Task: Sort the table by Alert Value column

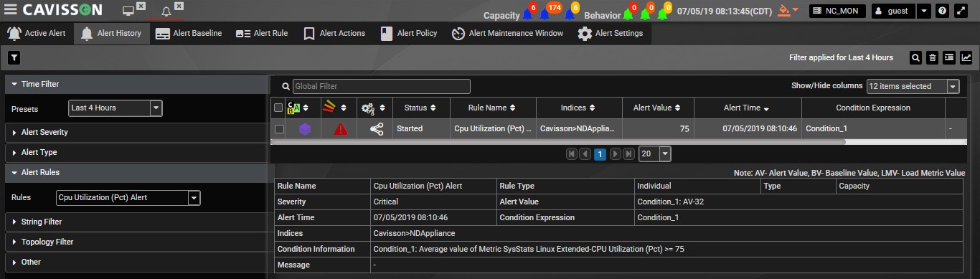Action: point(658,108)
